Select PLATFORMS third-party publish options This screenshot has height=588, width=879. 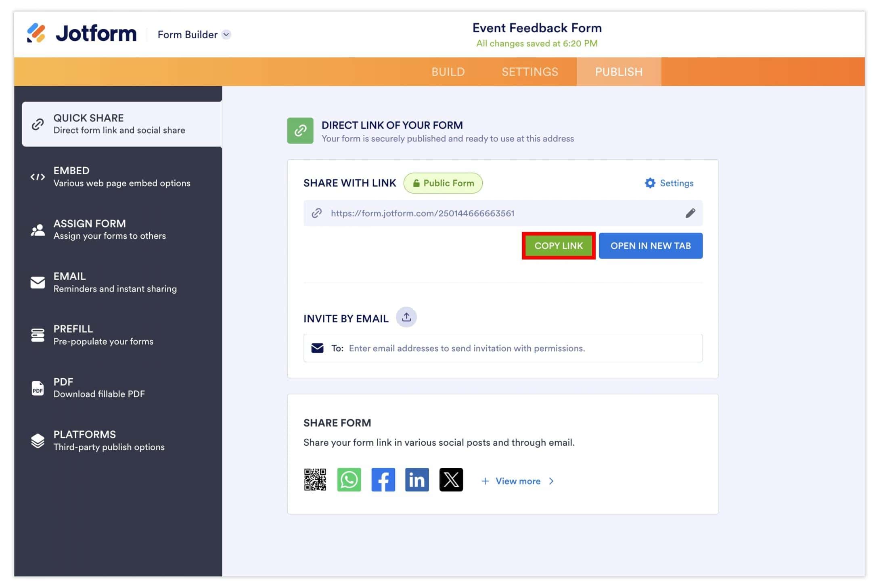coord(109,440)
